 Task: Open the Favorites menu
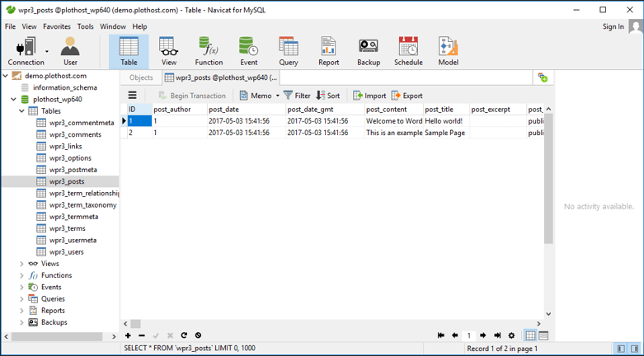point(57,26)
